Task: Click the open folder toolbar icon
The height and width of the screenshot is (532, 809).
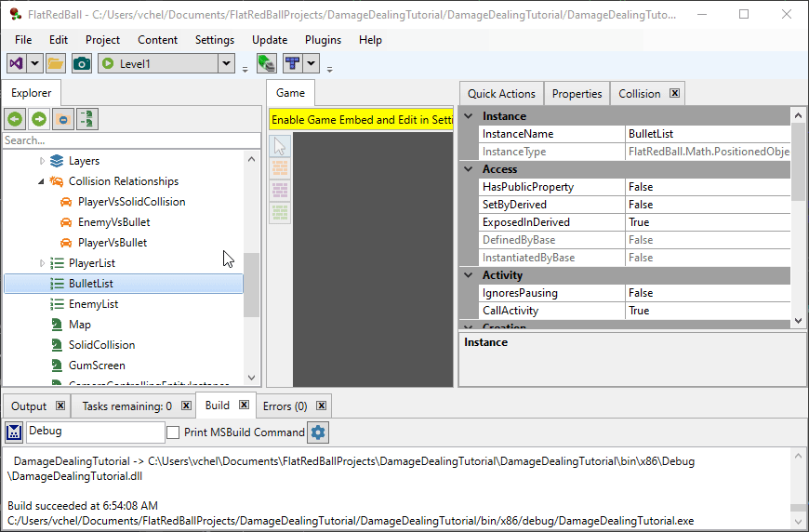Action: click(x=56, y=63)
